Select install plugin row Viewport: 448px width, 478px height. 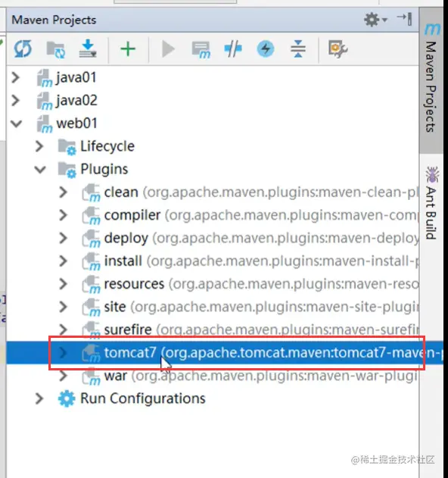click(x=213, y=261)
